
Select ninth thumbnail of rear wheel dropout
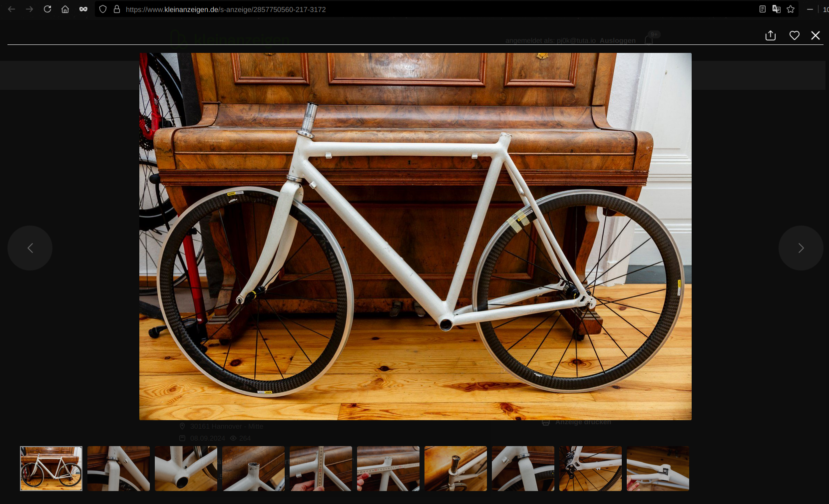[590, 469]
